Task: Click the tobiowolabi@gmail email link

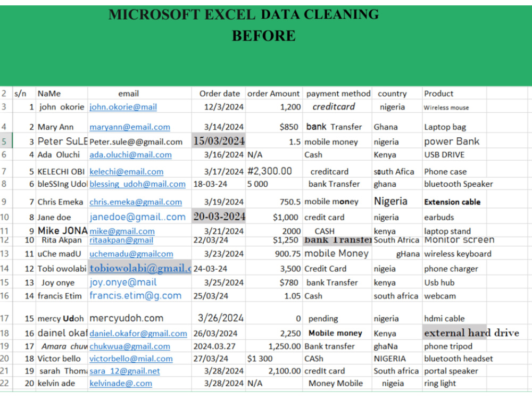Action: point(140,268)
